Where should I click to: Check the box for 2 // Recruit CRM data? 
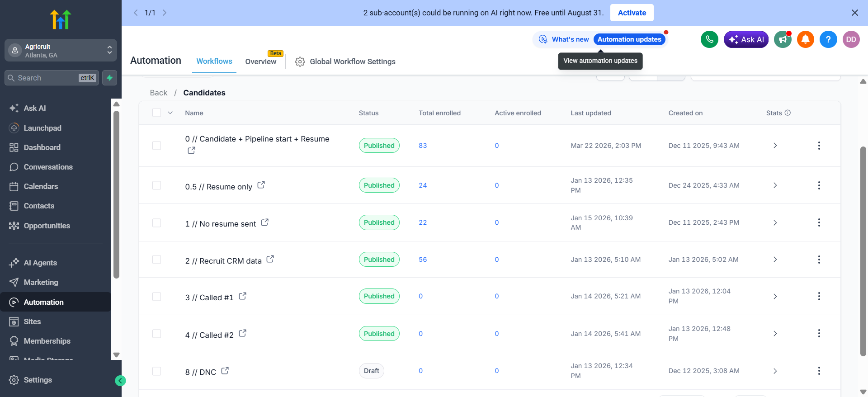157,260
